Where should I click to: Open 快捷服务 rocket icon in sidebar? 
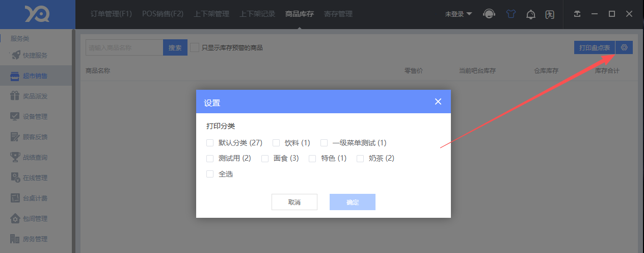15,55
